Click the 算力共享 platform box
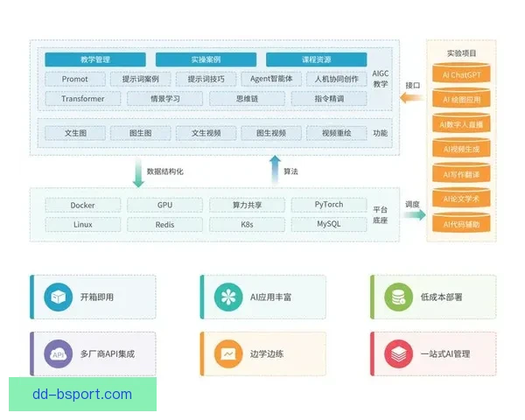The height and width of the screenshot is (420, 525). 247,205
